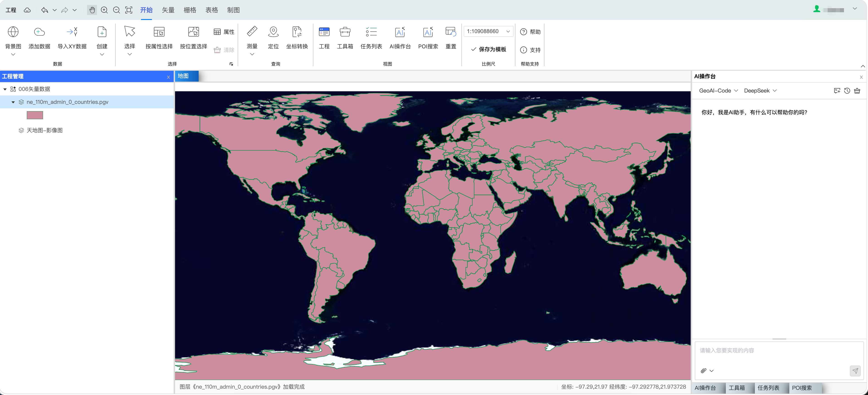Open the DeepSeek model dropdown

click(760, 91)
